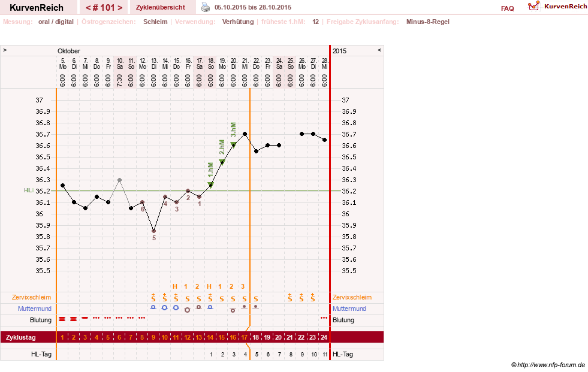Select gray excluded temperature point on 10. Sa

(119, 180)
